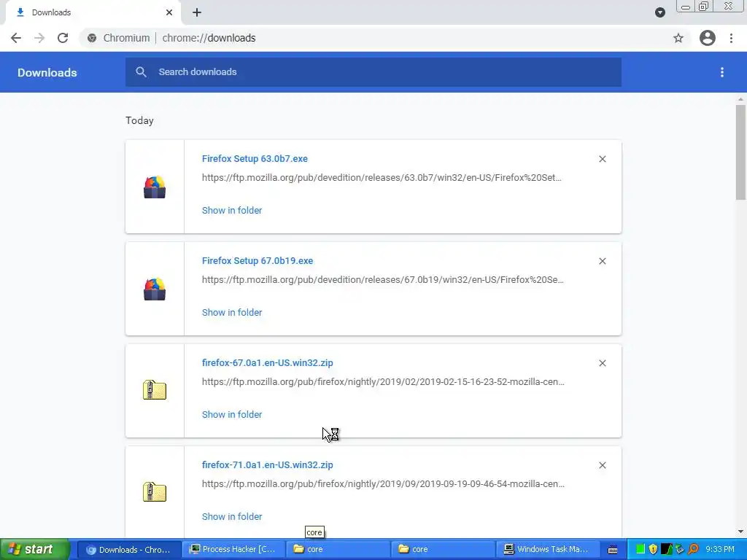Click the scrollbar up arrow
This screenshot has height=560, width=747.
(x=740, y=99)
